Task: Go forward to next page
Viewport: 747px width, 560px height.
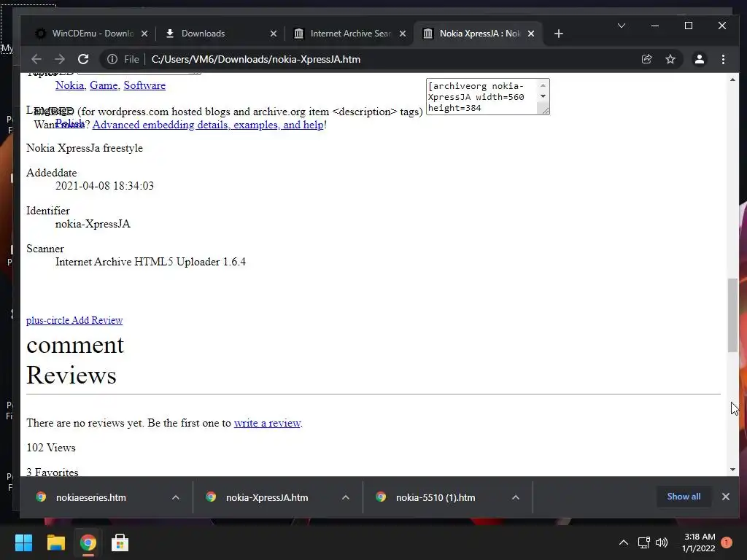Action: (60, 59)
